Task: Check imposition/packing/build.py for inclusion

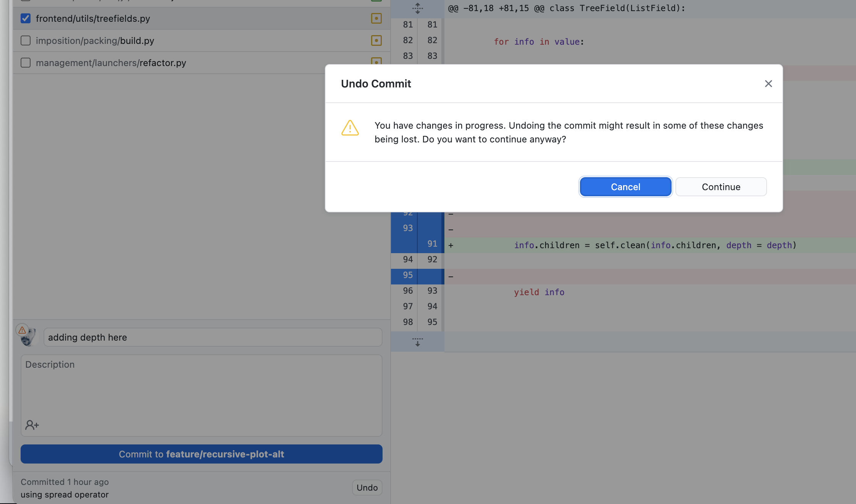Action: coord(25,40)
